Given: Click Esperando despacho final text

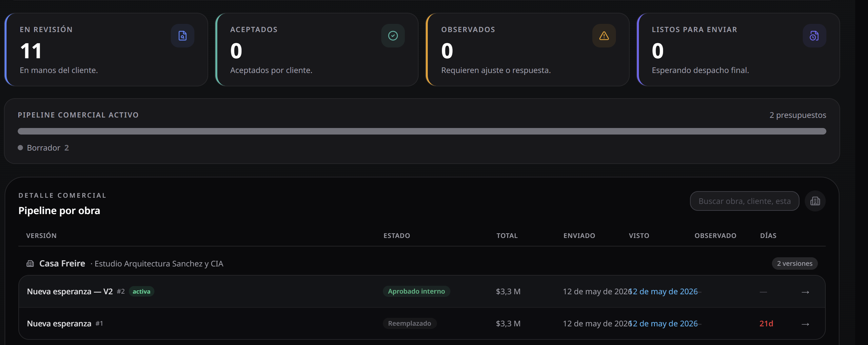Looking at the screenshot, I should click(700, 70).
